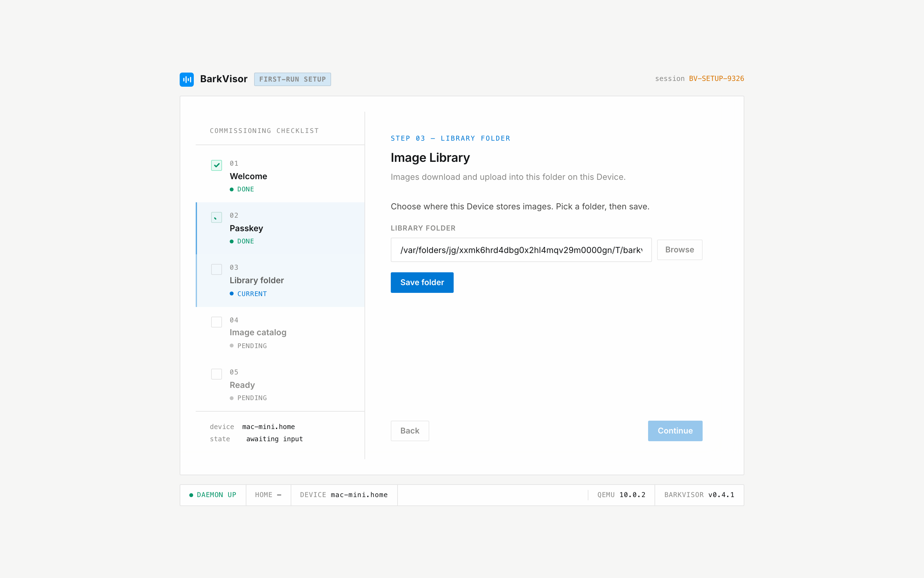Click the HOME status bar entry

tap(269, 495)
